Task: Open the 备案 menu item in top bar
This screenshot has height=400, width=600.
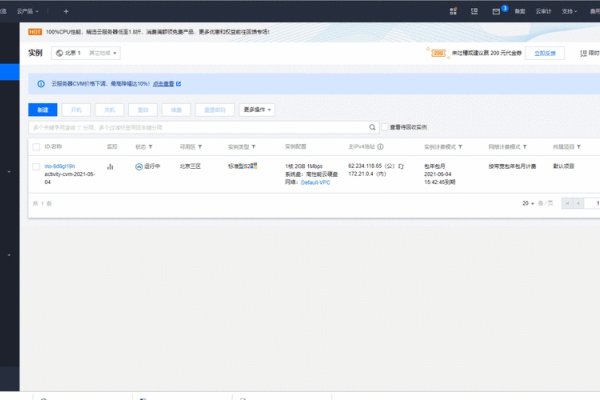Action: 520,11
